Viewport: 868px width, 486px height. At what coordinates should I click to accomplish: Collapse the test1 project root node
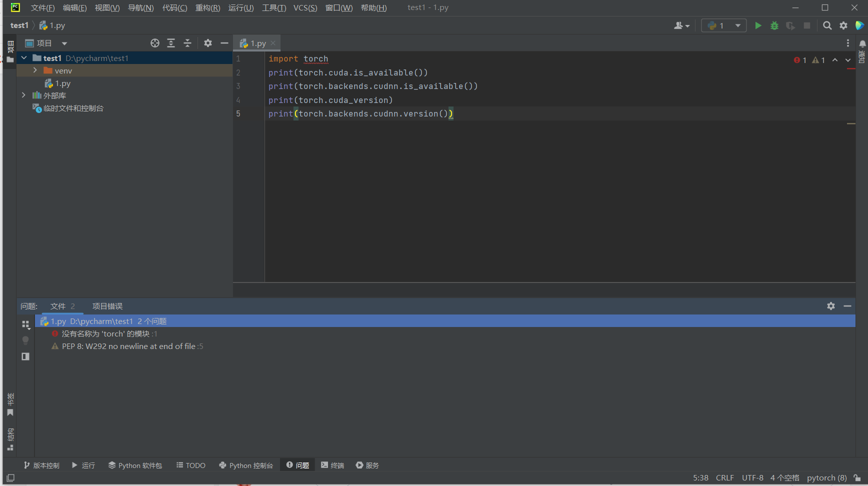click(x=24, y=58)
